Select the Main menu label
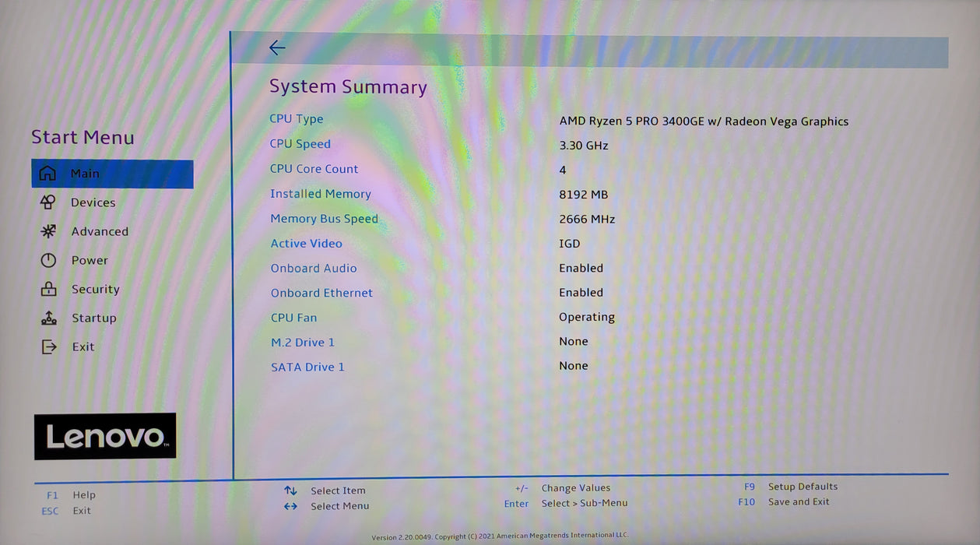The height and width of the screenshot is (545, 980). click(85, 174)
